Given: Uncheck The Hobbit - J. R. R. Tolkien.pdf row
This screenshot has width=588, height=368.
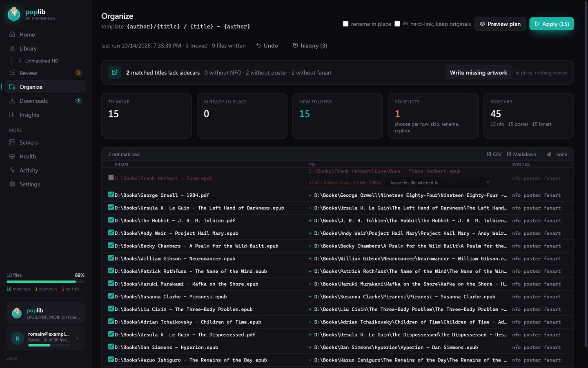Looking at the screenshot, I should [111, 220].
